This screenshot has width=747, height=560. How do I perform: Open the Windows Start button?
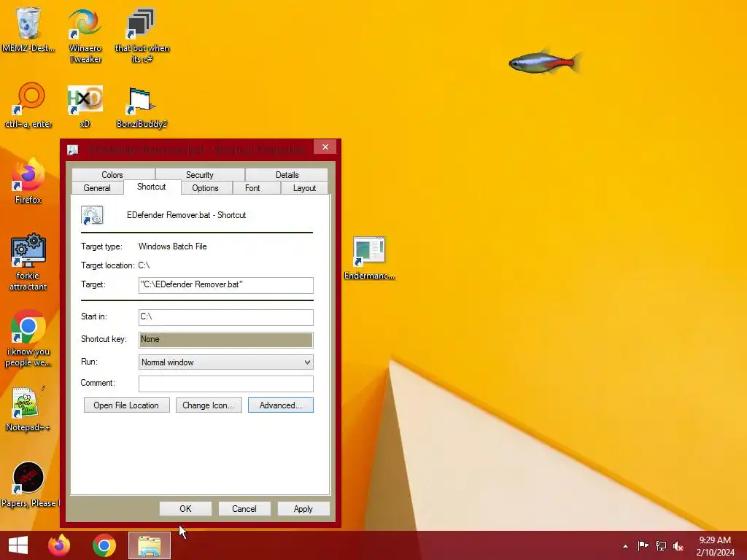(18, 545)
